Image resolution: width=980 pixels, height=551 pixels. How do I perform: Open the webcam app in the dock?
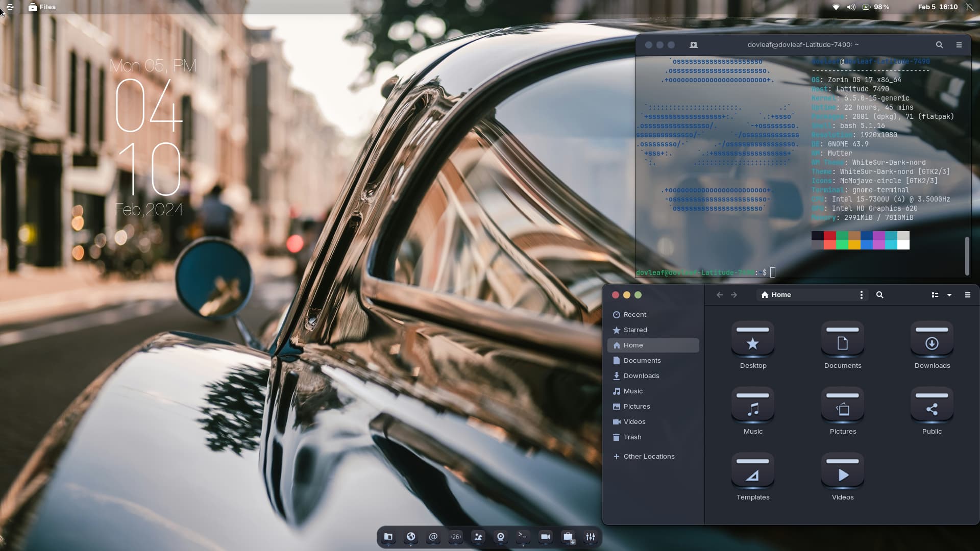(501, 537)
